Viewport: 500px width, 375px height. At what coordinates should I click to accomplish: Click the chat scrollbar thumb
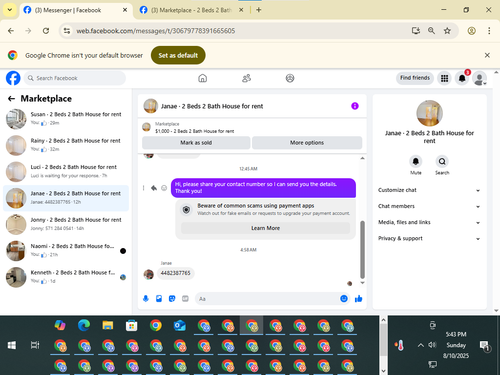(x=362, y=249)
